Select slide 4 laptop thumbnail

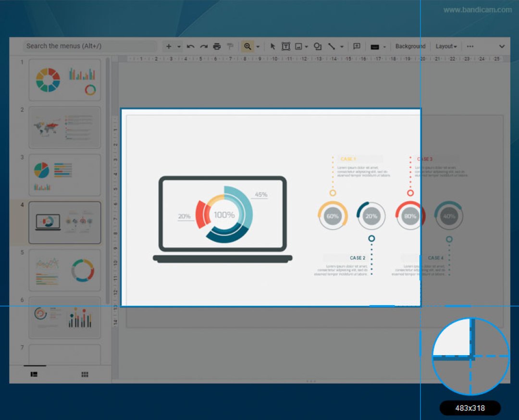click(65, 223)
